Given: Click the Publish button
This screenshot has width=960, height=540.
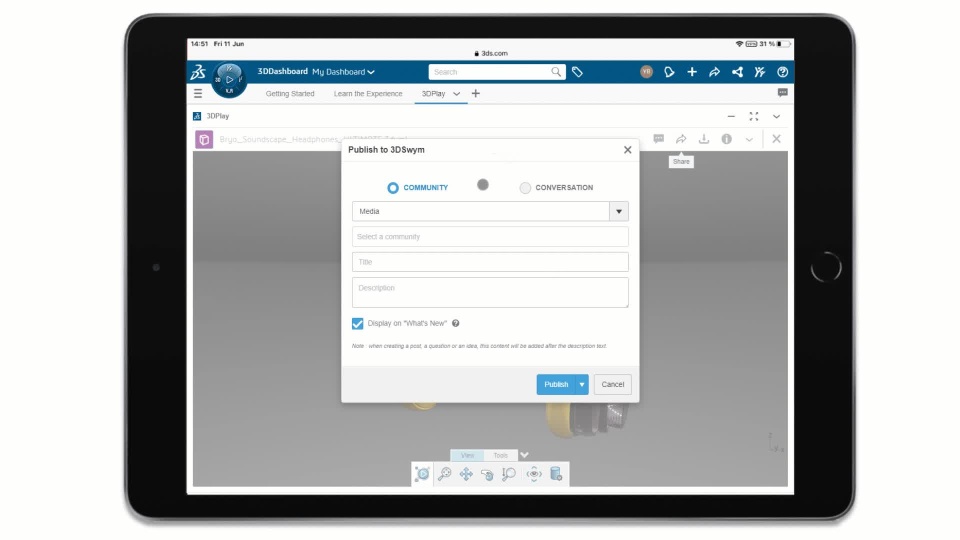Looking at the screenshot, I should (x=556, y=384).
